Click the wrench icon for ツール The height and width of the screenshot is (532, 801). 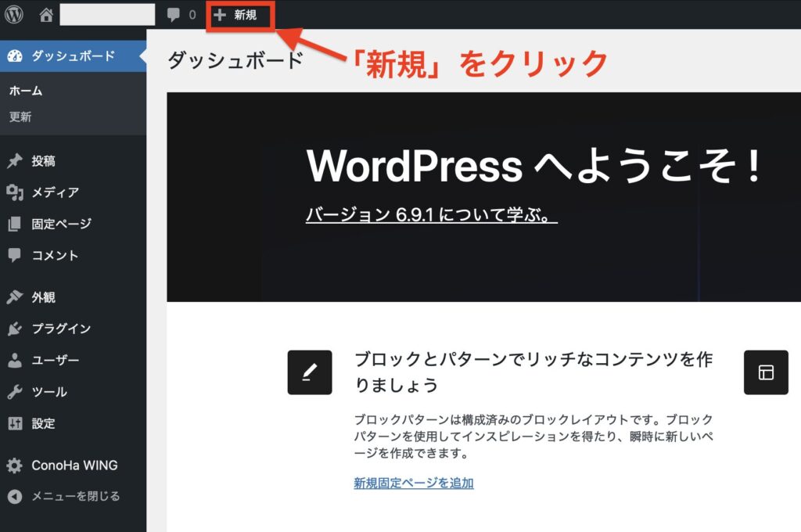tap(14, 392)
